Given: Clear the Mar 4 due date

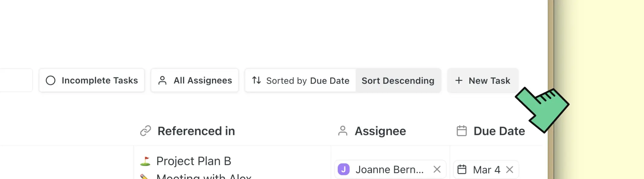Looking at the screenshot, I should coord(510,170).
